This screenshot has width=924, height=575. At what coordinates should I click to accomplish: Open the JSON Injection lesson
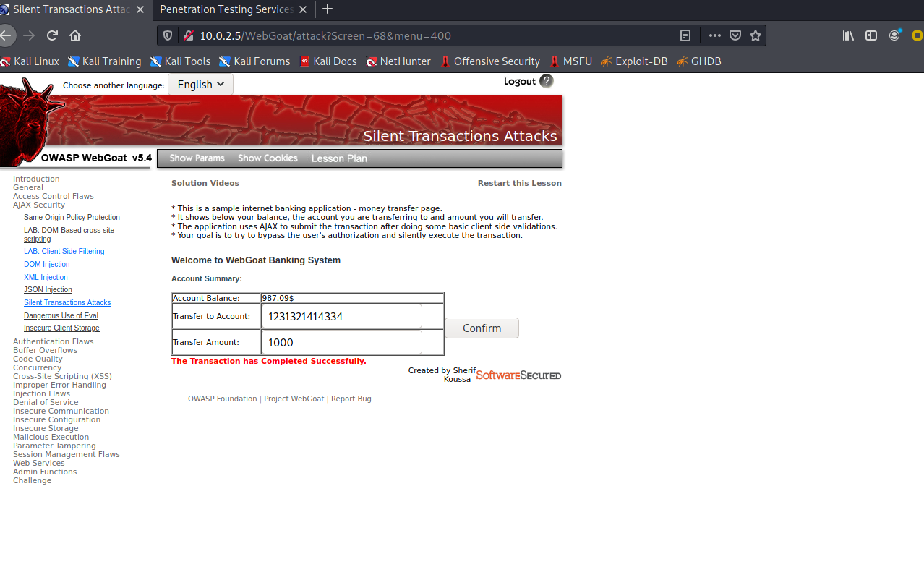[48, 289]
